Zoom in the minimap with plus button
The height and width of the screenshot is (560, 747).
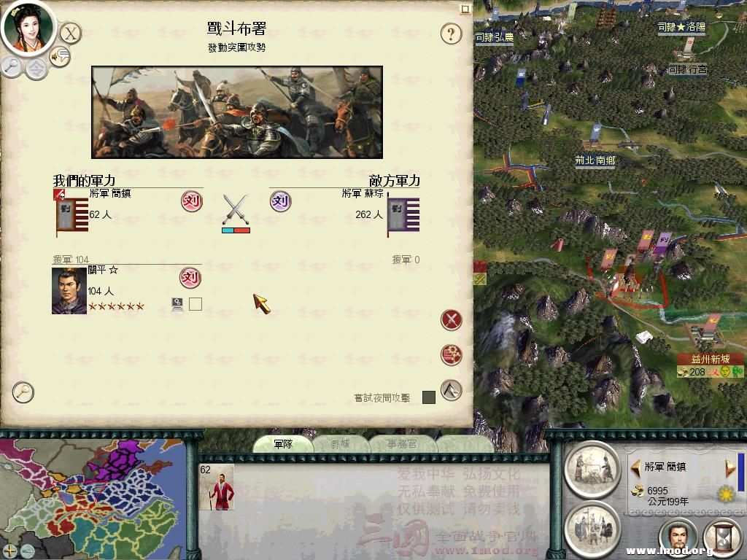tap(9, 551)
